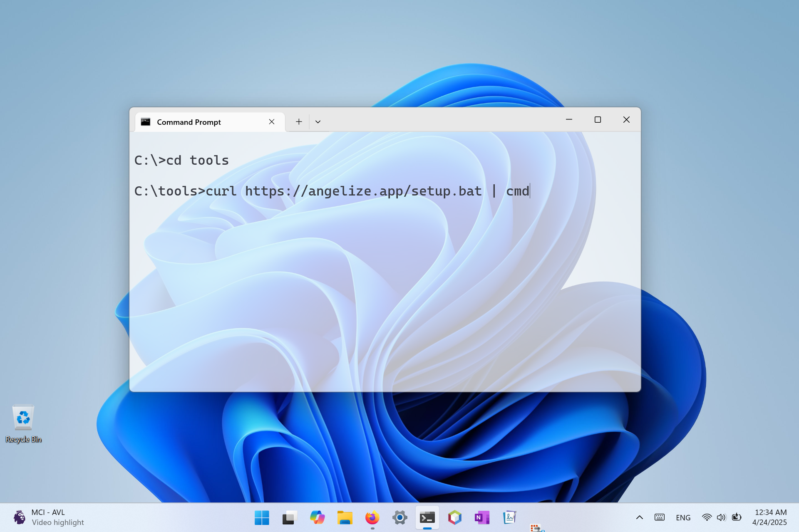799x532 pixels.
Task: Open the touch keyboard tray icon
Action: [x=660, y=517]
